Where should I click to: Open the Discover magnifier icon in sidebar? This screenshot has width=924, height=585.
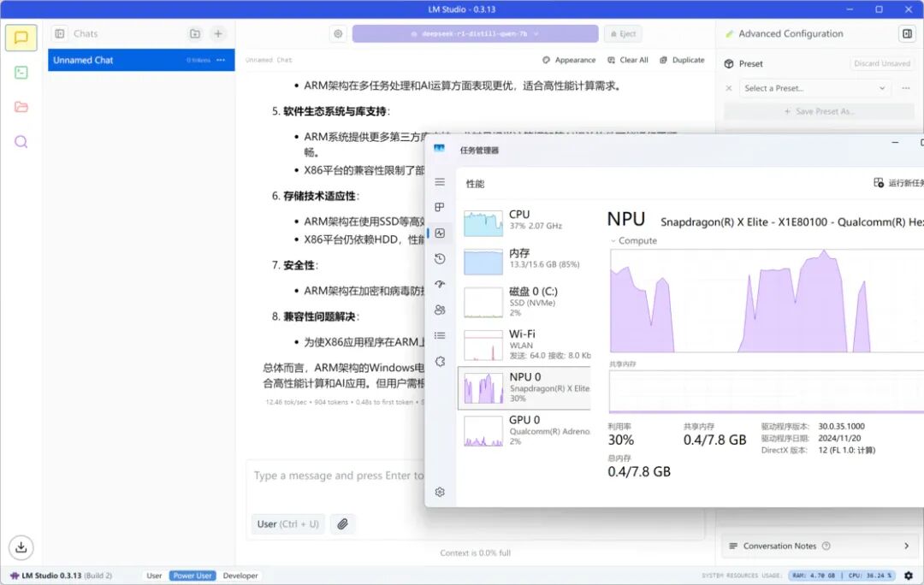(x=21, y=142)
